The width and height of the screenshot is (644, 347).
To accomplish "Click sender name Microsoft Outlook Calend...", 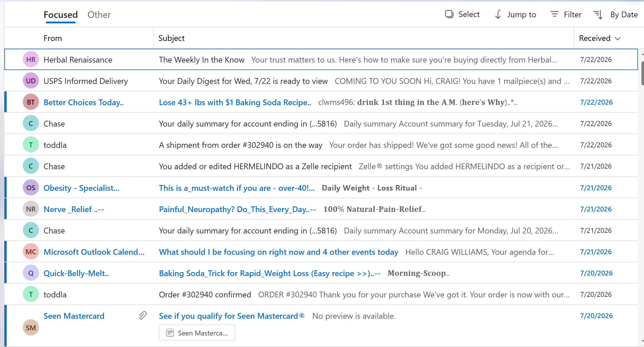I will (x=94, y=252).
